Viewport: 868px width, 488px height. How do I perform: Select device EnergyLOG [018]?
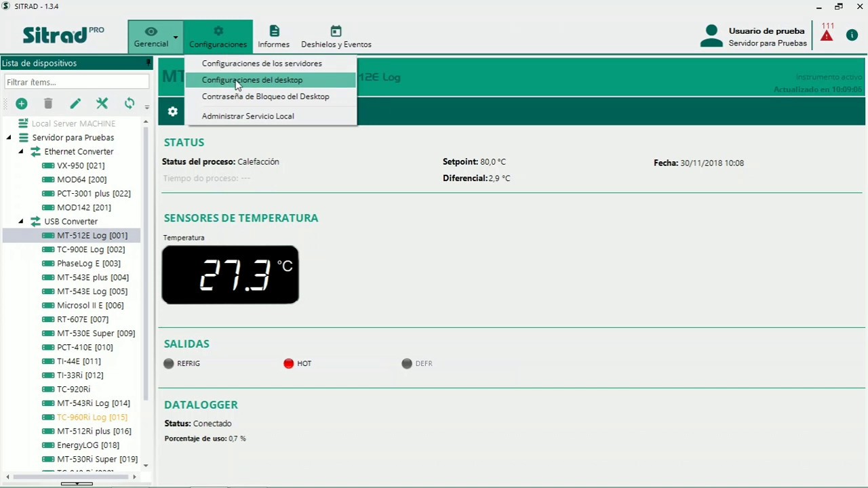pos(88,445)
